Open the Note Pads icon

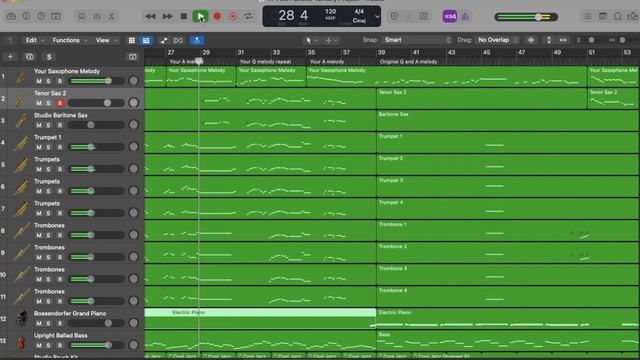(x=602, y=16)
